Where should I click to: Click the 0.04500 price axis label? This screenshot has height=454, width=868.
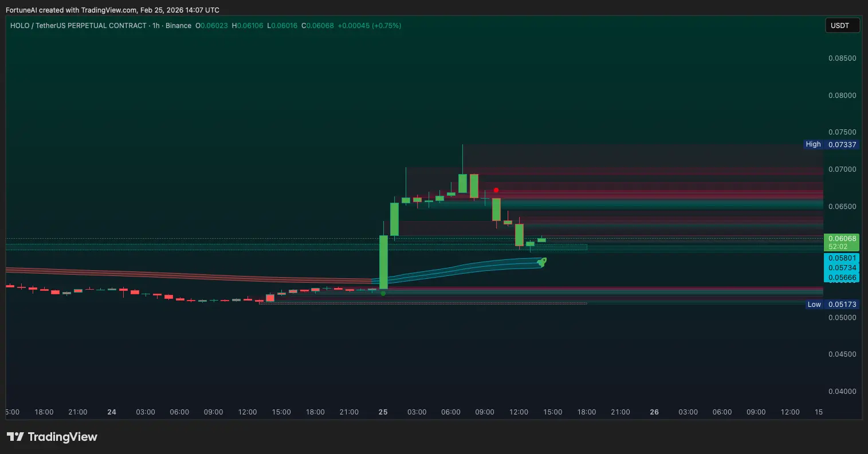click(842, 354)
